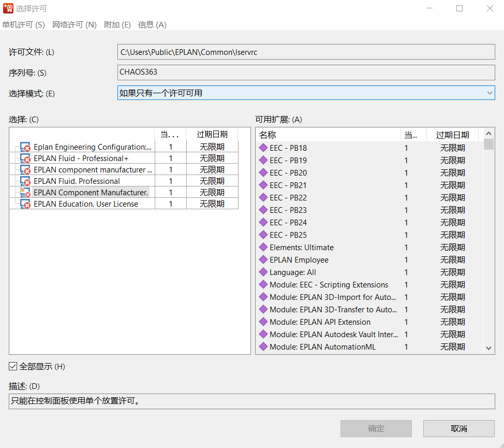The height and width of the screenshot is (448, 504).
Task: Select the EPLAN Component Manufacturer. license row
Action: click(x=91, y=193)
